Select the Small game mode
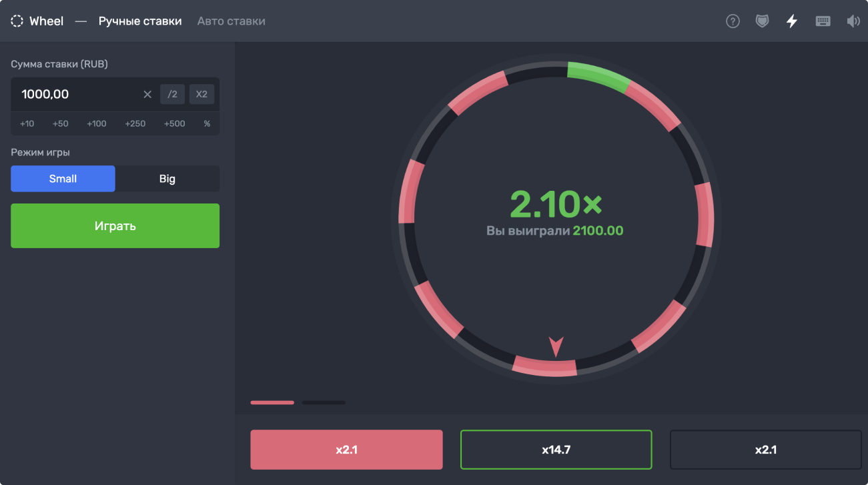 [x=63, y=178]
